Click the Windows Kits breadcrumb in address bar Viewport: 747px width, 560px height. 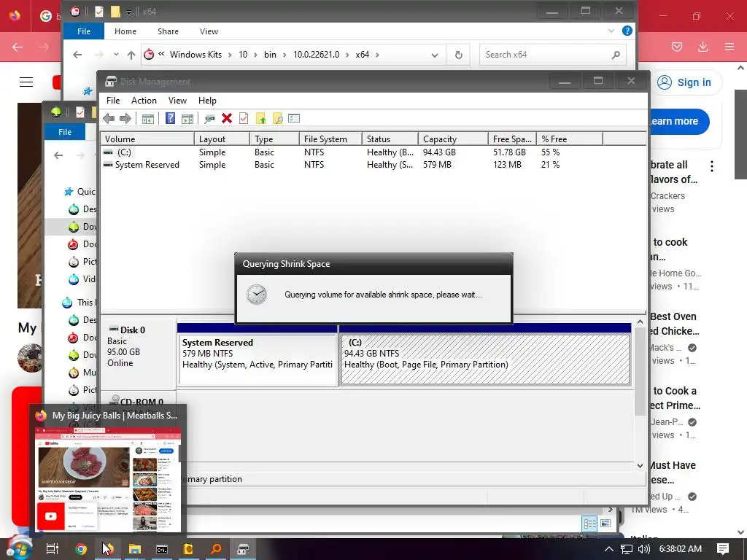pyautogui.click(x=196, y=55)
